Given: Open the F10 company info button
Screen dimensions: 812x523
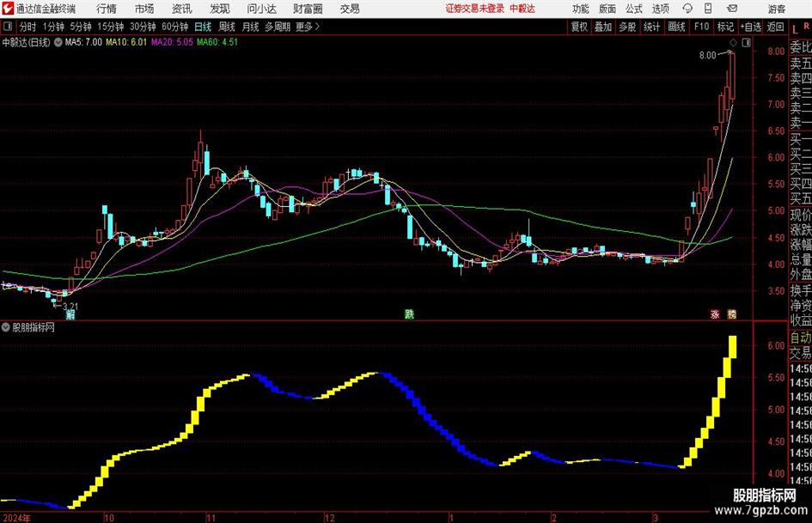Looking at the screenshot, I should click(701, 27).
